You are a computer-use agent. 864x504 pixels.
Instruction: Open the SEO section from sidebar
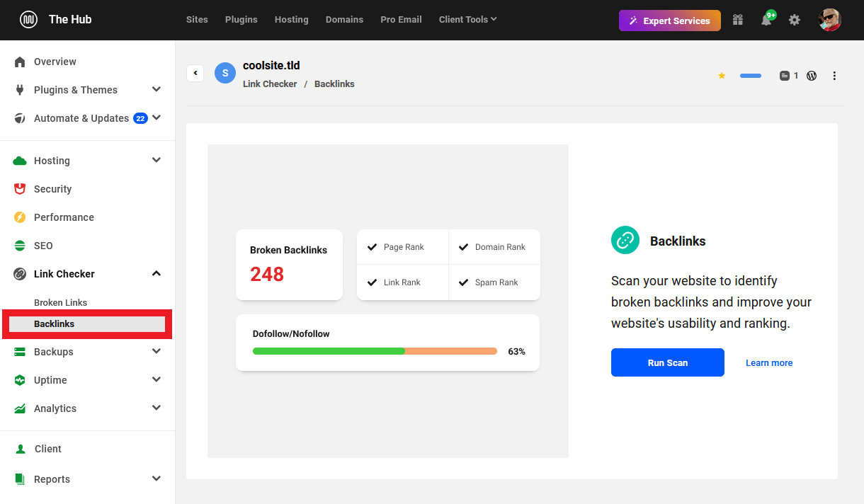click(20, 246)
